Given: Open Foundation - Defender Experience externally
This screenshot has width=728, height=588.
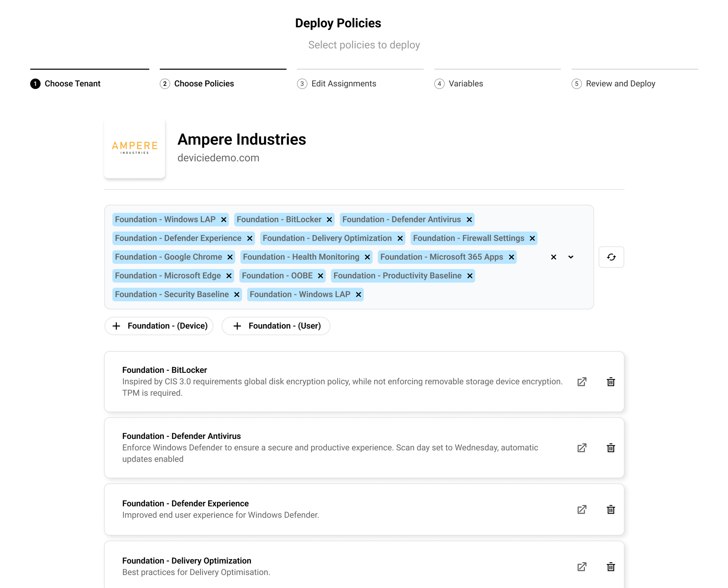Looking at the screenshot, I should 581,509.
